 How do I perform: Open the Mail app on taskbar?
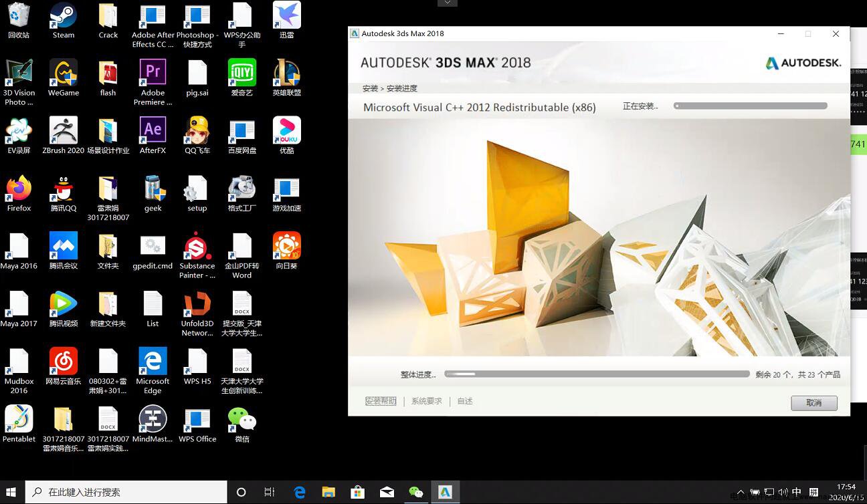[x=387, y=492]
